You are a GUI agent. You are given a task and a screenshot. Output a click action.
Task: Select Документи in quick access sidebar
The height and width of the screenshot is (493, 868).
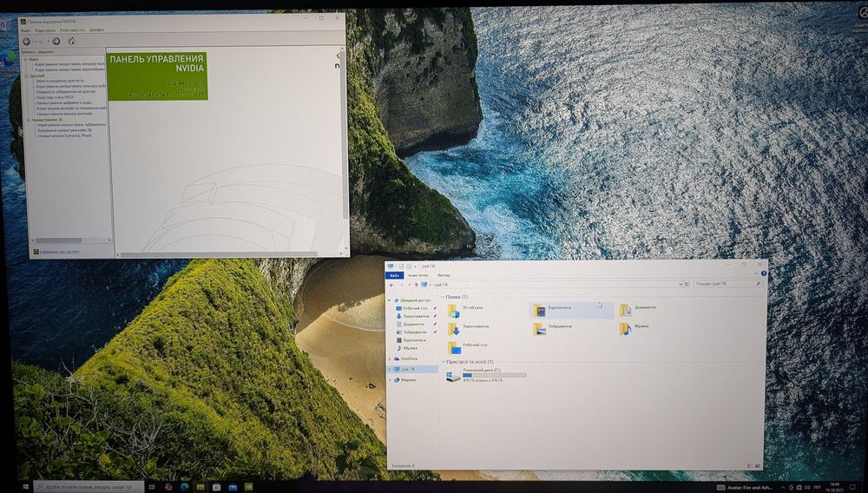(411, 325)
